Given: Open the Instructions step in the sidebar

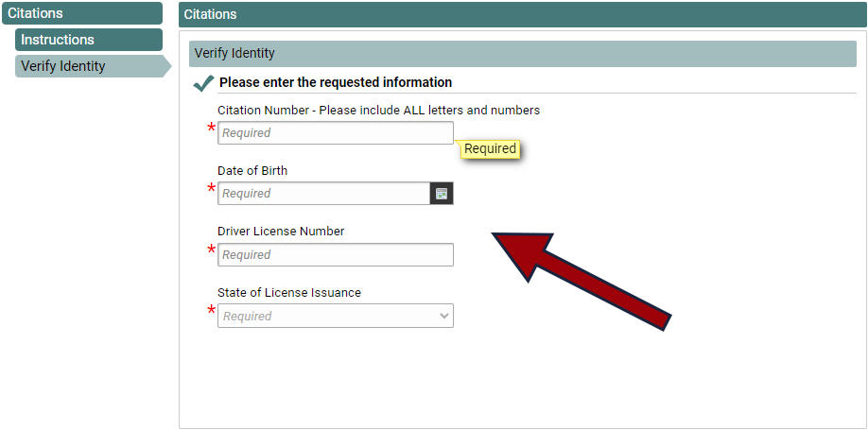Looking at the screenshot, I should [89, 40].
